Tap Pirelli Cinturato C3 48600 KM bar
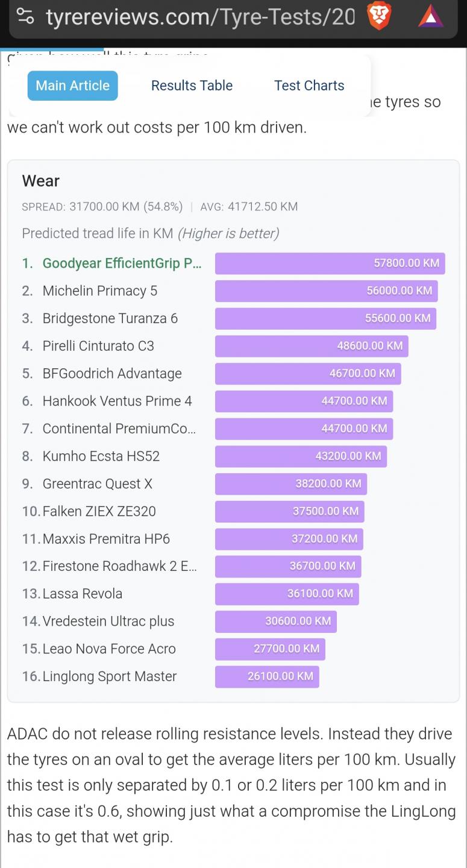The image size is (467, 868). coord(312,346)
